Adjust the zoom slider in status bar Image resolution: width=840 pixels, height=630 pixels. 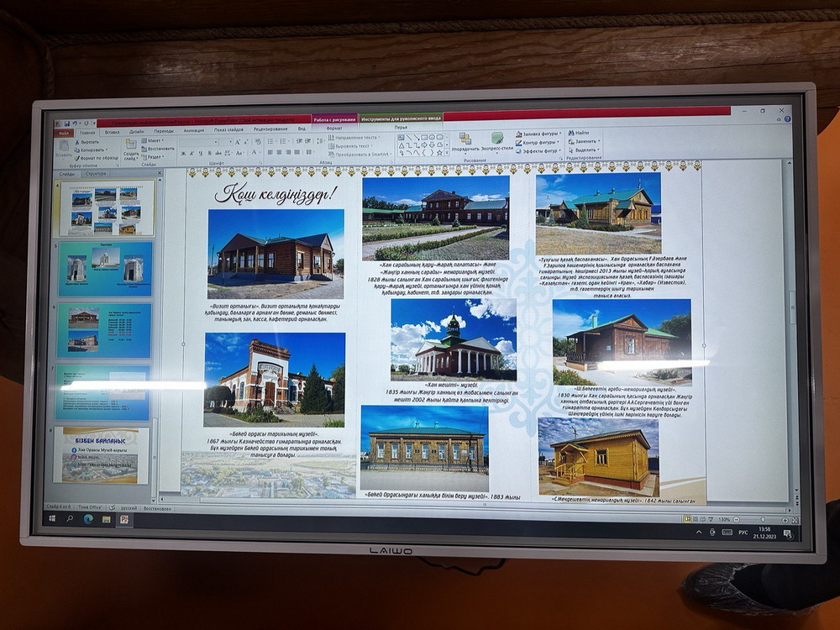(x=762, y=519)
